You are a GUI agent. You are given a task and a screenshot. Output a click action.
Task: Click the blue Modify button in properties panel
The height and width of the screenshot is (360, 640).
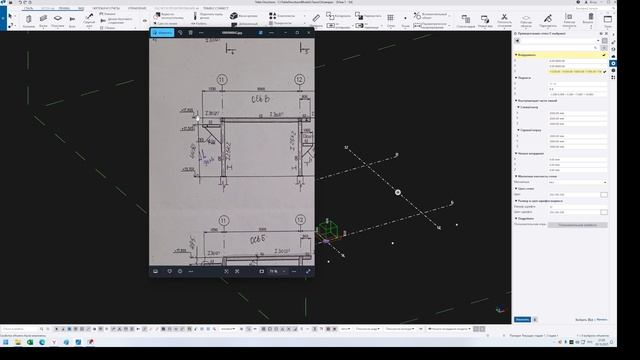click(x=522, y=320)
